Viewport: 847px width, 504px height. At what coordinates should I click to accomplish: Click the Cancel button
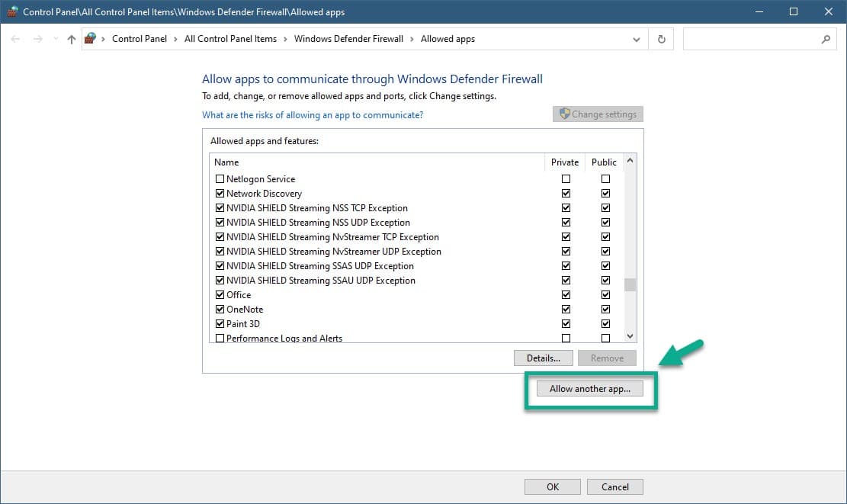point(615,486)
